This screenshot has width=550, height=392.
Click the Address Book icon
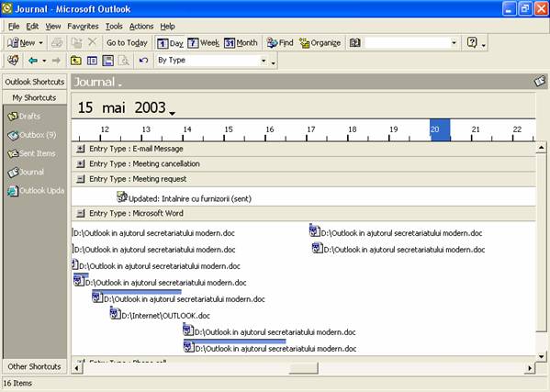click(x=354, y=43)
